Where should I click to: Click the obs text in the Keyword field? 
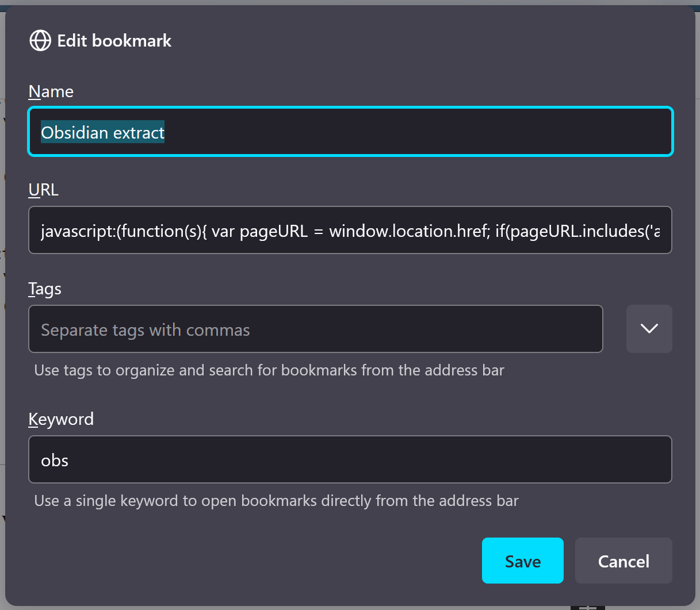[x=55, y=461]
